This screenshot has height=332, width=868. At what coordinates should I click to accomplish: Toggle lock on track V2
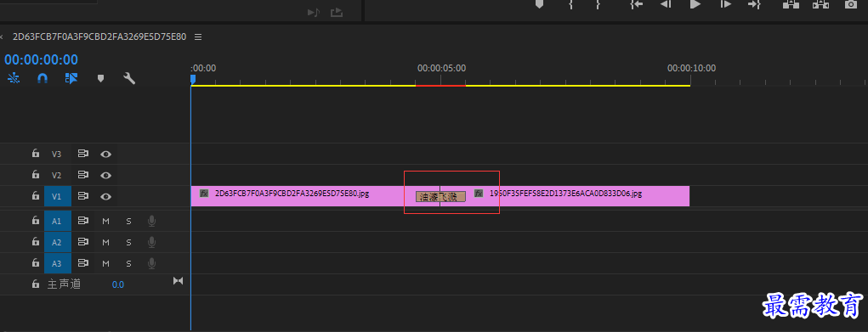(36, 175)
